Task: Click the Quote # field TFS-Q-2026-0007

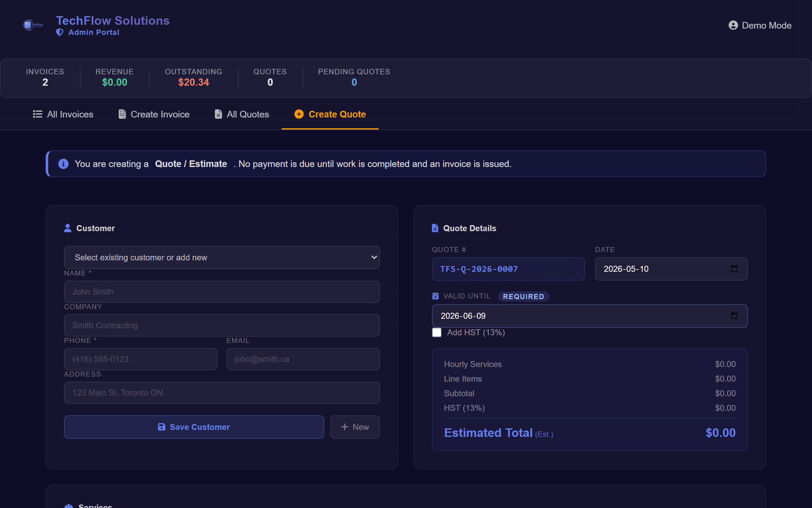Action: click(x=508, y=269)
